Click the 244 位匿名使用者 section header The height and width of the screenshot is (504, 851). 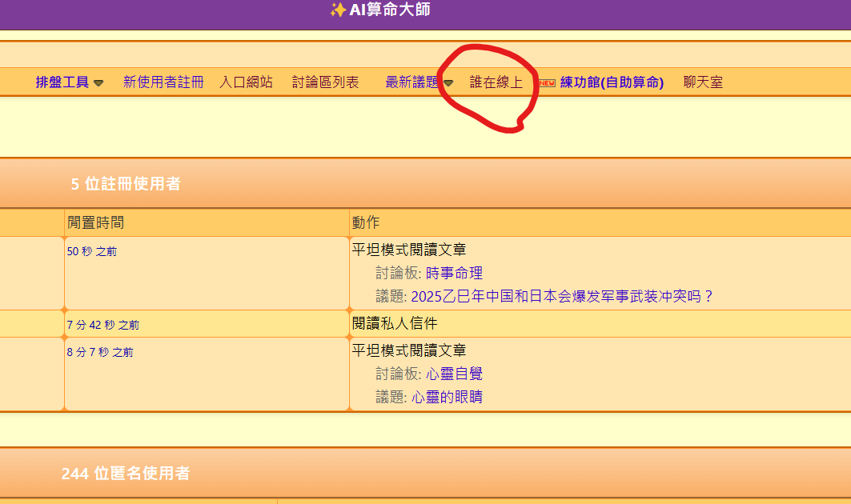point(126,474)
